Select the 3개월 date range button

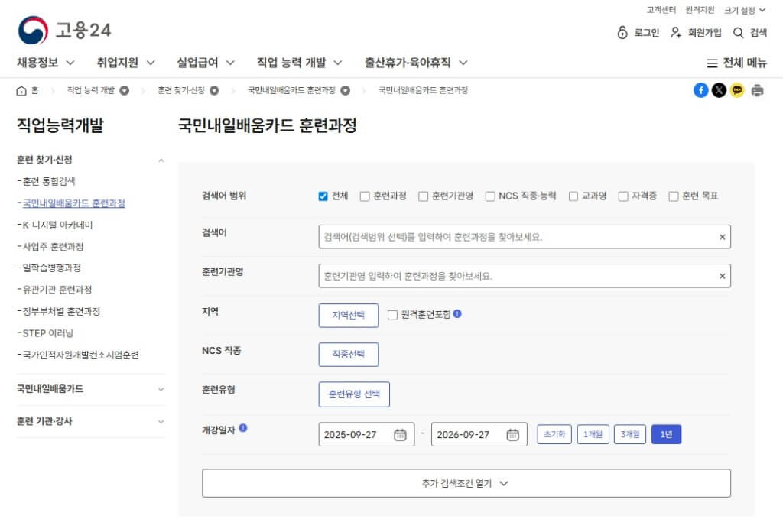tap(630, 434)
